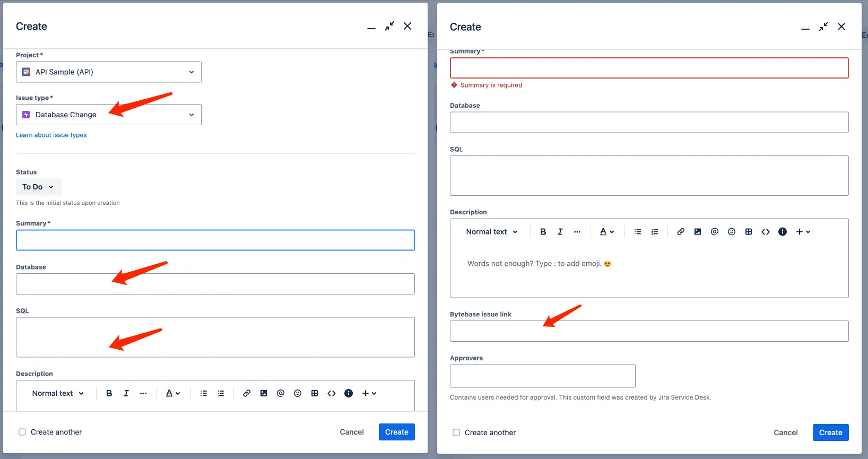Click Approvers field

point(543,376)
